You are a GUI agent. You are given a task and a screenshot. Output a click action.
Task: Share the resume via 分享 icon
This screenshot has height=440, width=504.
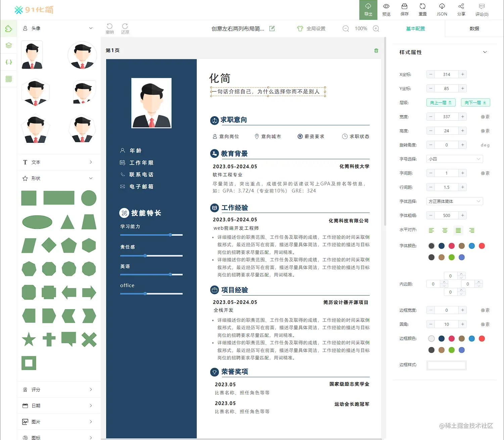tap(461, 10)
